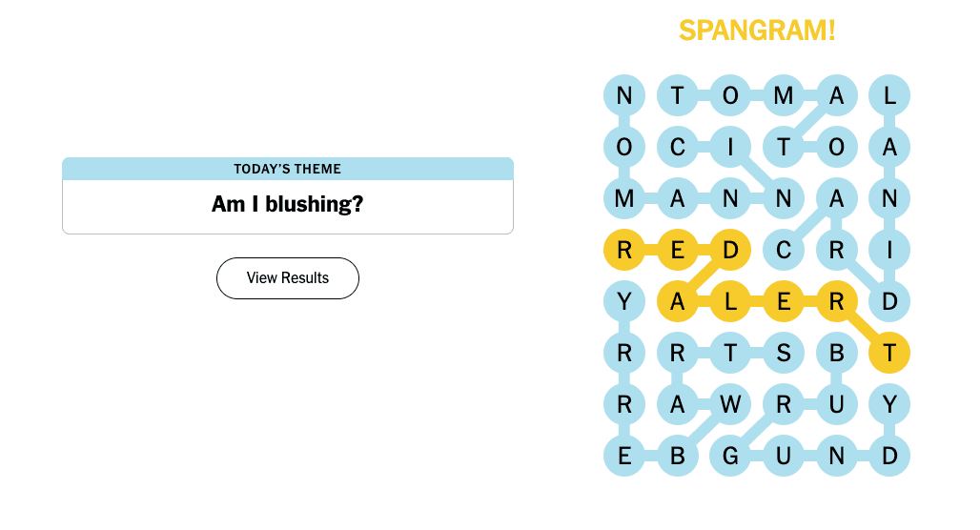The height and width of the screenshot is (530, 980).
Task: Tap the yellow L tile in ALERT
Action: pos(730,302)
